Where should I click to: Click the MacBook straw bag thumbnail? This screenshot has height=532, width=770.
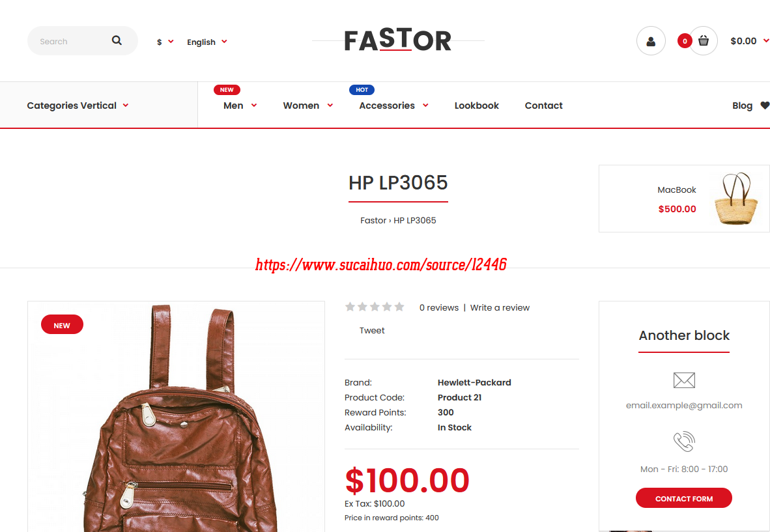coord(735,198)
